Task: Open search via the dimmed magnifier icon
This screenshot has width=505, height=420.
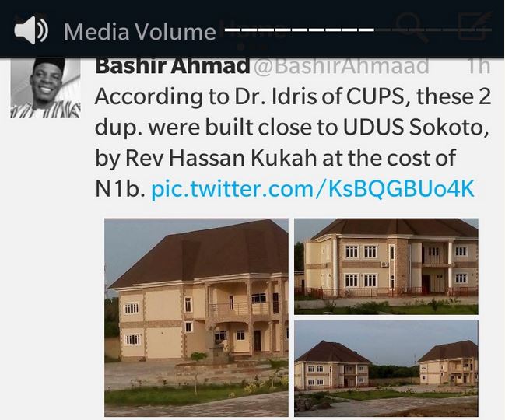Action: pos(411,28)
